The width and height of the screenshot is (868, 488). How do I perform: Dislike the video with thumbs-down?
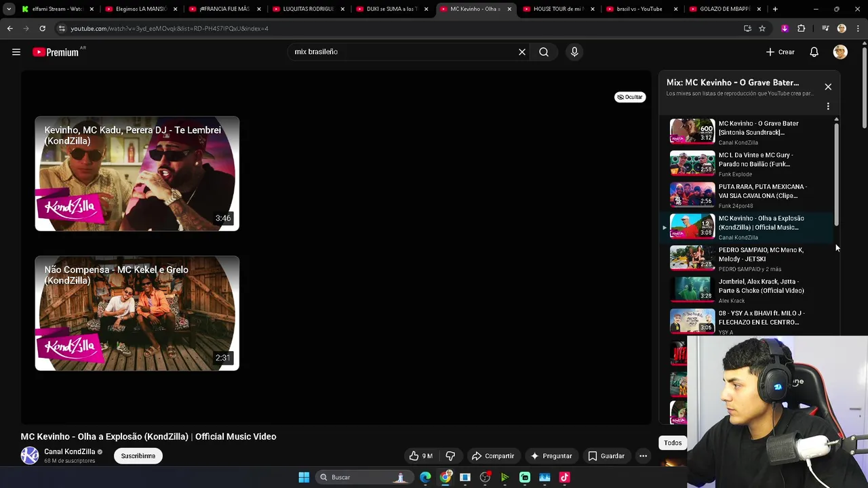[x=450, y=456]
